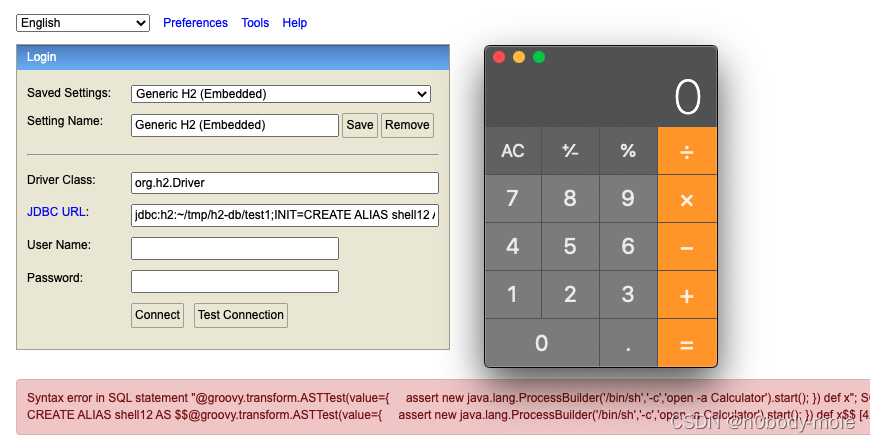Click Calculator digit 7 key
This screenshot has height=442, width=870.
tap(513, 199)
